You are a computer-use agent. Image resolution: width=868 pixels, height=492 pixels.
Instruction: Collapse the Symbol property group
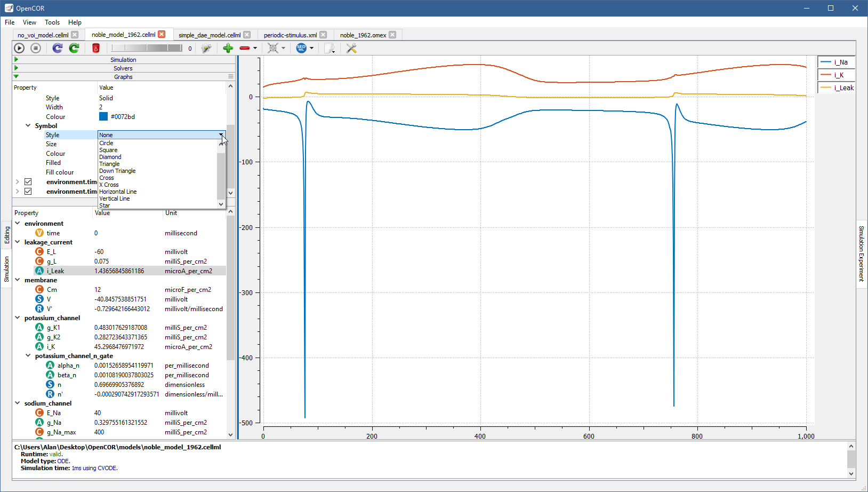[28, 126]
